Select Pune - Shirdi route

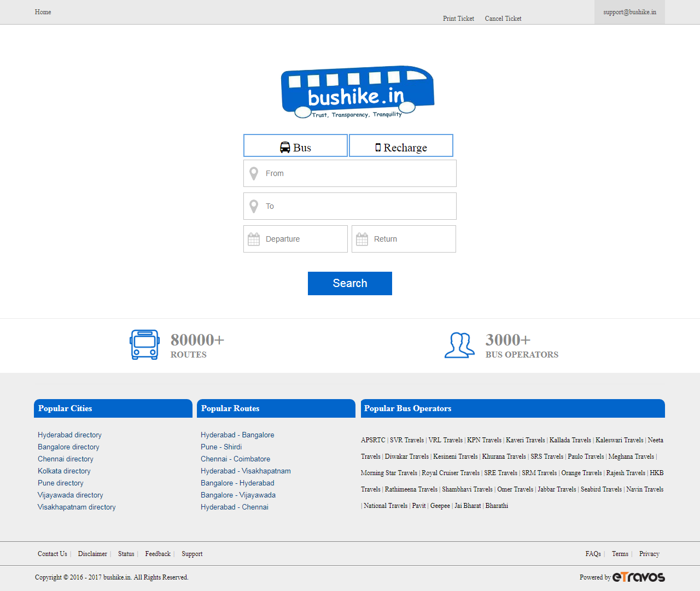[x=221, y=447]
